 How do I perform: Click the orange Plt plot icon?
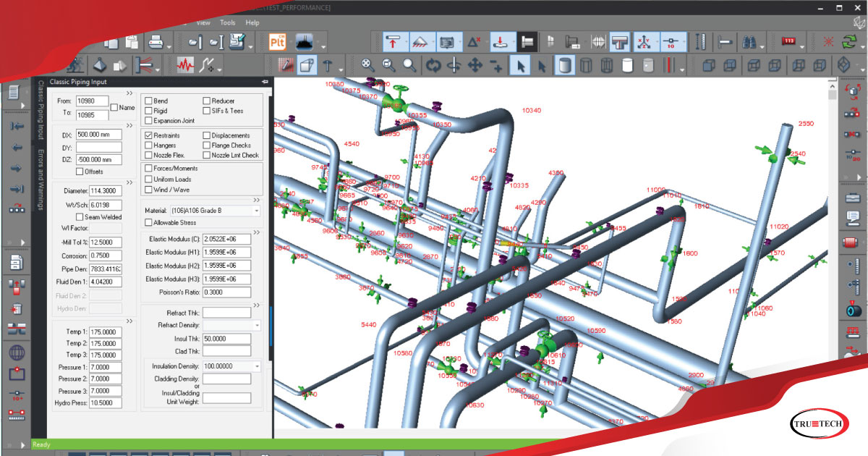[x=277, y=41]
